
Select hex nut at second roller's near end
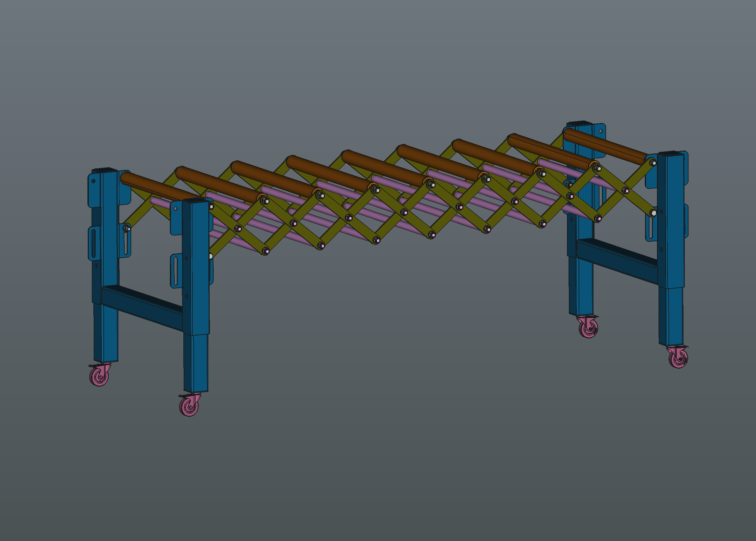(265, 201)
